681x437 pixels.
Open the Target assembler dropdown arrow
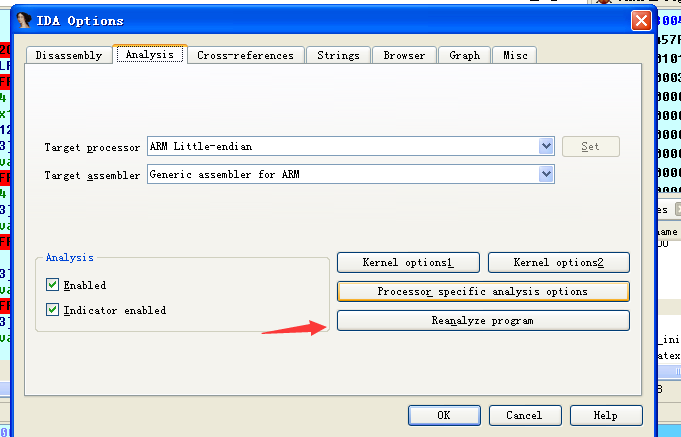click(546, 174)
